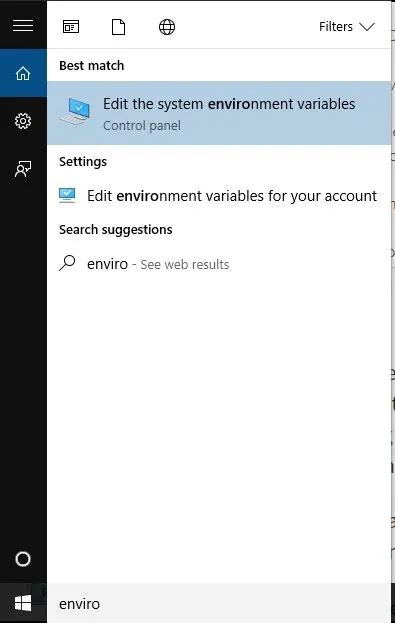The height and width of the screenshot is (623, 395).
Task: Click the Windows Start button
Action: click(23, 604)
